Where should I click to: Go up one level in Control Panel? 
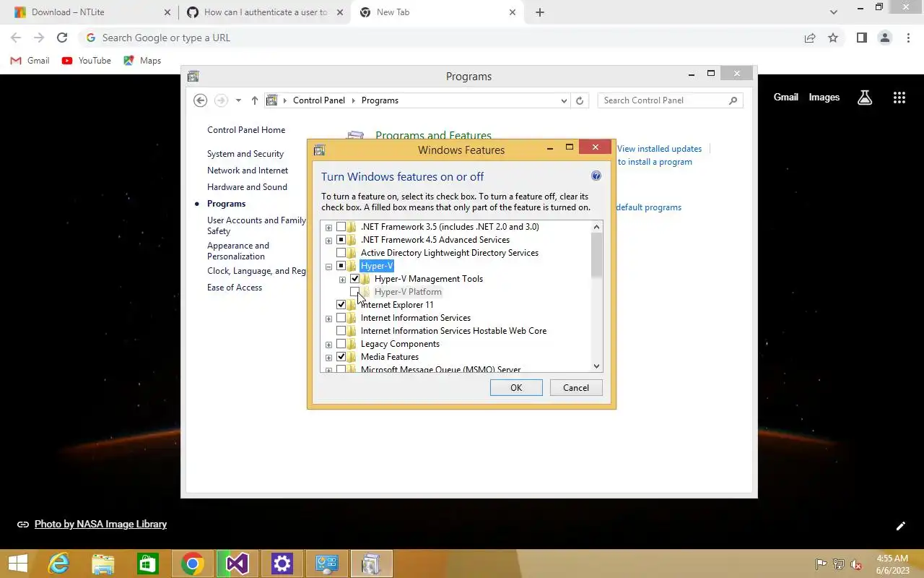(254, 100)
